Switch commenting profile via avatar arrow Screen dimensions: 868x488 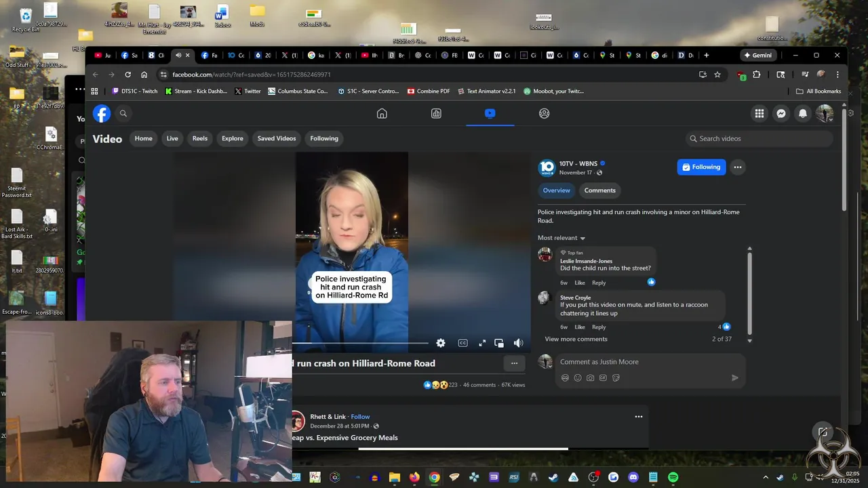[545, 362]
